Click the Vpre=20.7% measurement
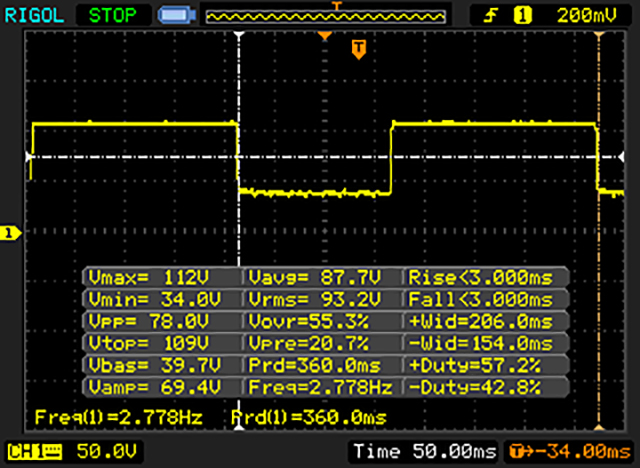This screenshot has height=468, width=640. click(x=309, y=344)
